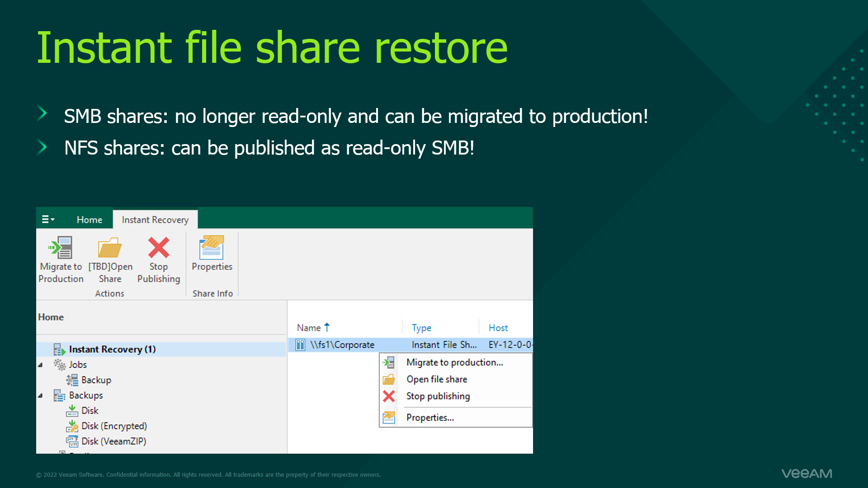
Task: Click the Instant Recovery node icon
Action: click(60, 349)
